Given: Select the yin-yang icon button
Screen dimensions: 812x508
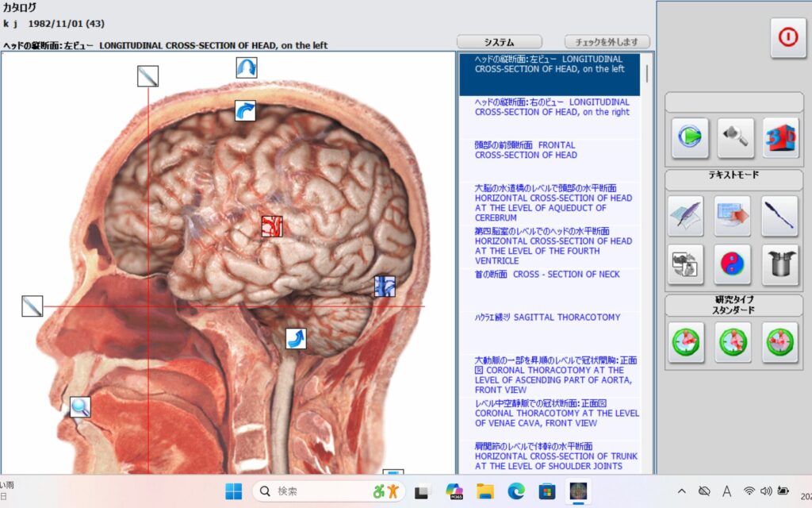Looking at the screenshot, I should pos(733,264).
